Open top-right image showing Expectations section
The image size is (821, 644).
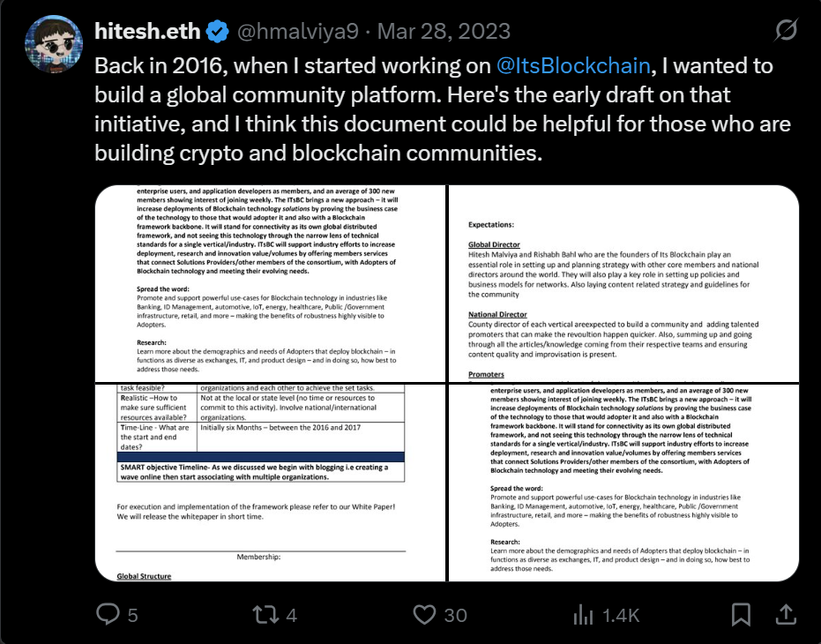click(623, 283)
